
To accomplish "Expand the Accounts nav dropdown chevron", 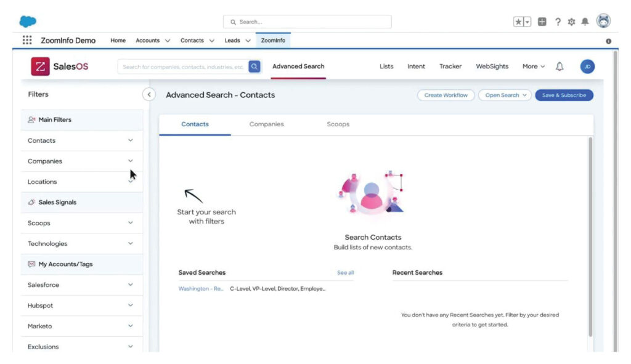I will pos(168,41).
